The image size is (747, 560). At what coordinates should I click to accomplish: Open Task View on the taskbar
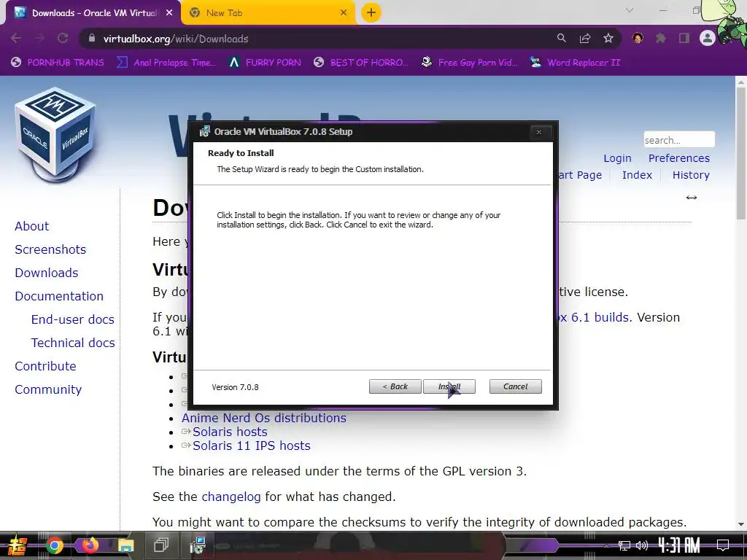pos(161,545)
